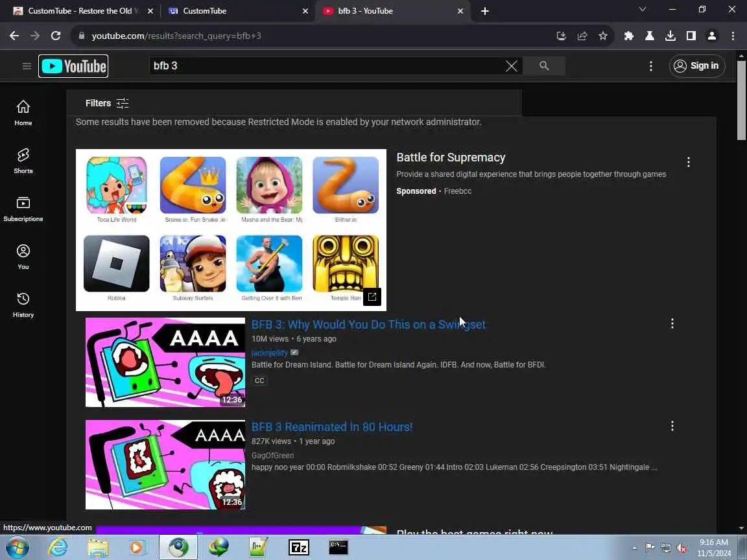The image size is (747, 560).
Task: Click the BFB 3 Swingset video thumbnail
Action: [x=165, y=362]
